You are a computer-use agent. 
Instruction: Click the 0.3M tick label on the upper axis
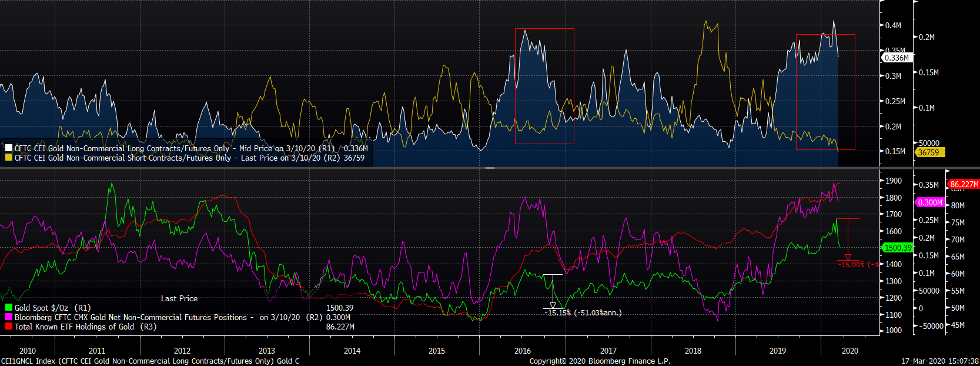click(x=894, y=76)
